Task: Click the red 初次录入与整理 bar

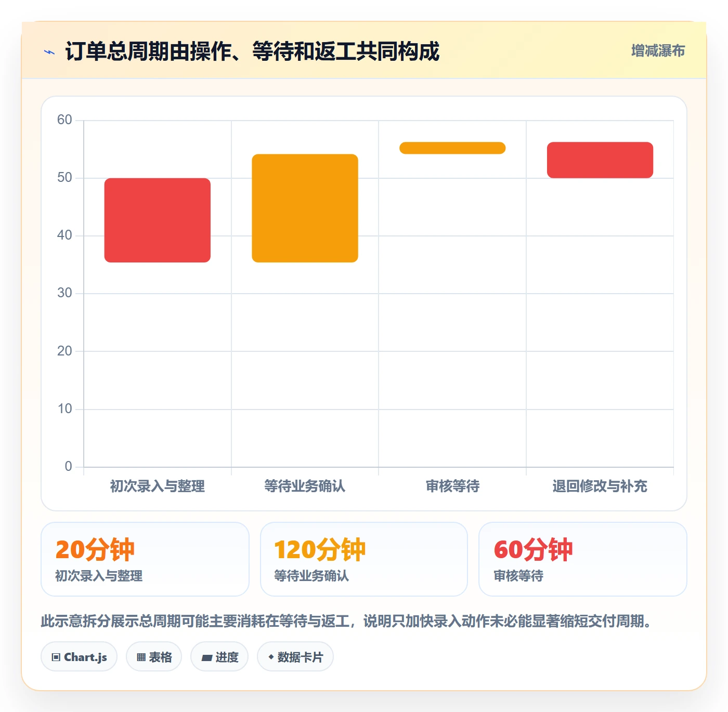Action: 158,220
